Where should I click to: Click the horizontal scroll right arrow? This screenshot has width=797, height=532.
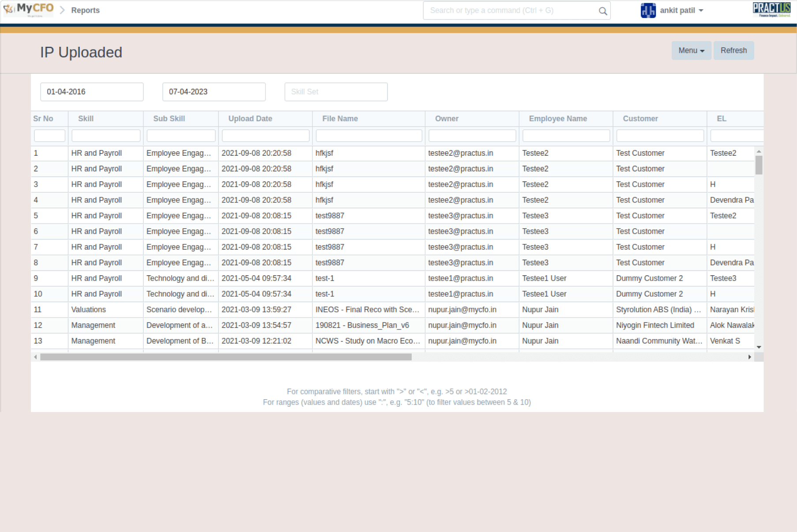click(749, 357)
